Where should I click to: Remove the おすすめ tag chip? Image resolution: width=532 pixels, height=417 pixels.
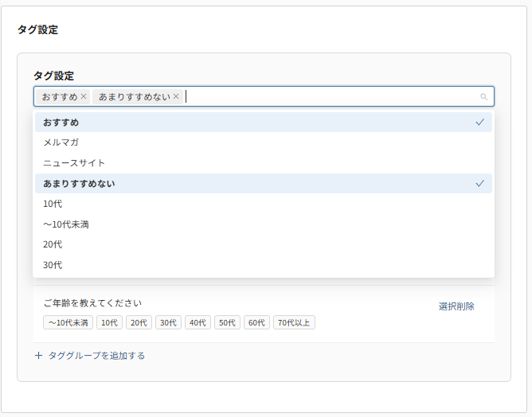(84, 97)
